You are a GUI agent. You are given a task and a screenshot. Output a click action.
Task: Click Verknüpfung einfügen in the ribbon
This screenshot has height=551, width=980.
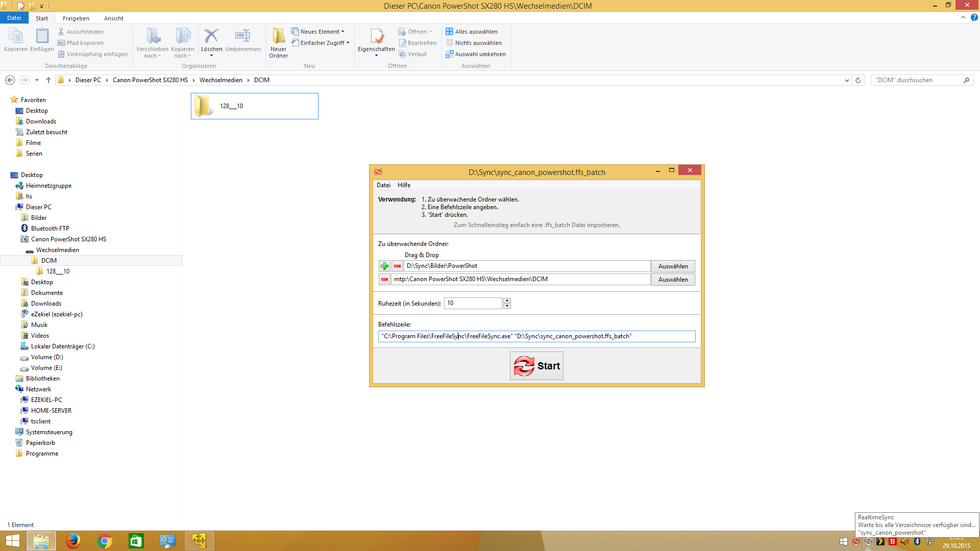(92, 54)
